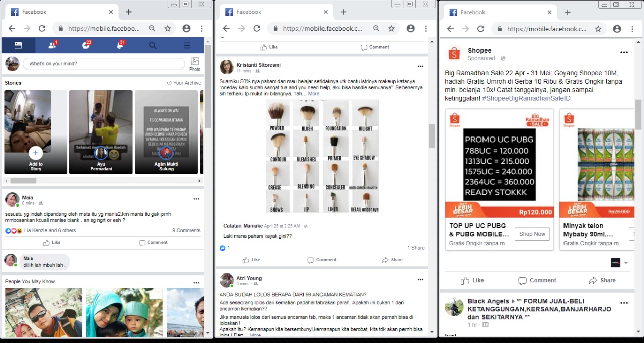Bookmark page with star in middle window
This screenshot has height=343, width=644.
(391, 29)
